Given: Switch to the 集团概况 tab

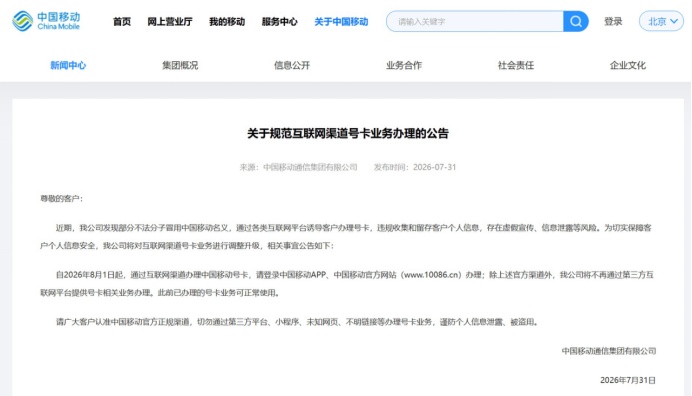Looking at the screenshot, I should [x=180, y=65].
